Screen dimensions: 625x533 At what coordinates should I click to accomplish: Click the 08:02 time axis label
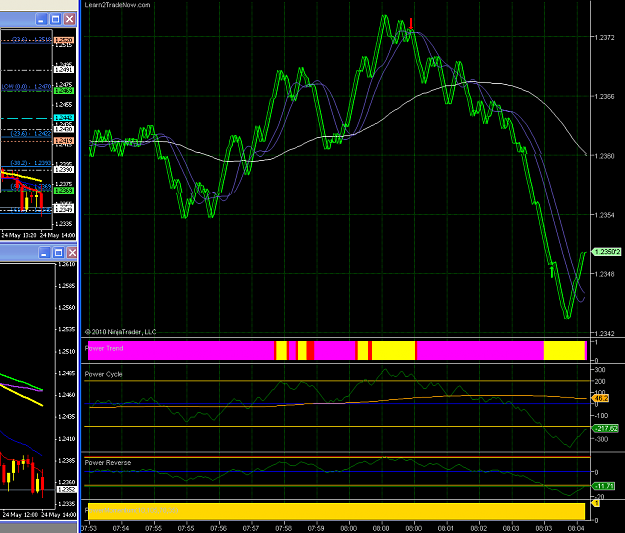[x=479, y=529]
